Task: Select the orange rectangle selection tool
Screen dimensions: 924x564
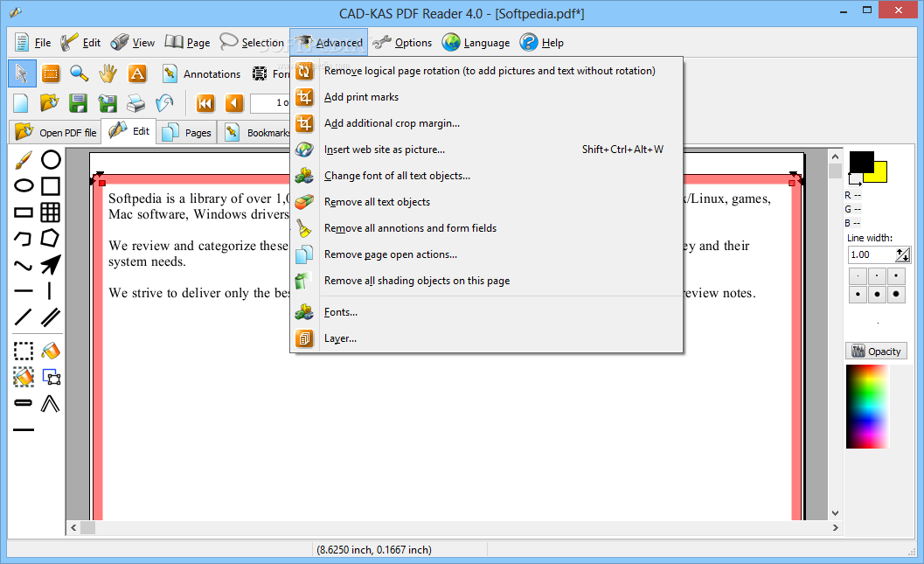Action: (51, 73)
